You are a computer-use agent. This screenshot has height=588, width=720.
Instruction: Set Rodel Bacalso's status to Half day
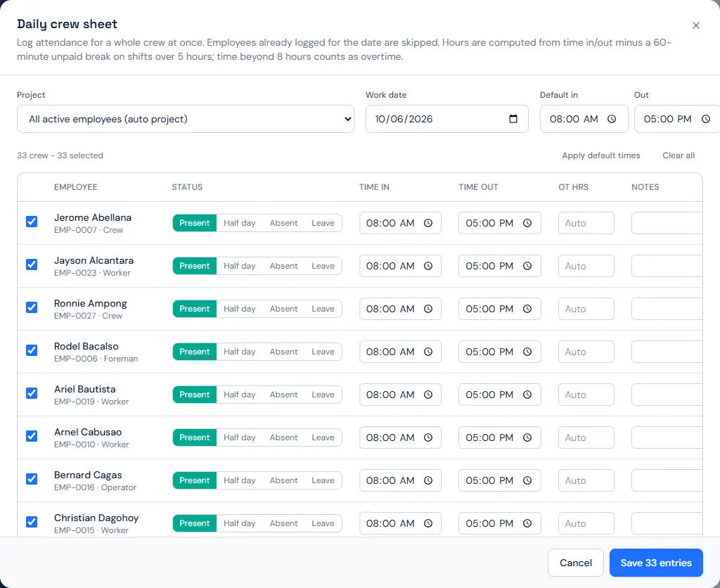pos(239,352)
